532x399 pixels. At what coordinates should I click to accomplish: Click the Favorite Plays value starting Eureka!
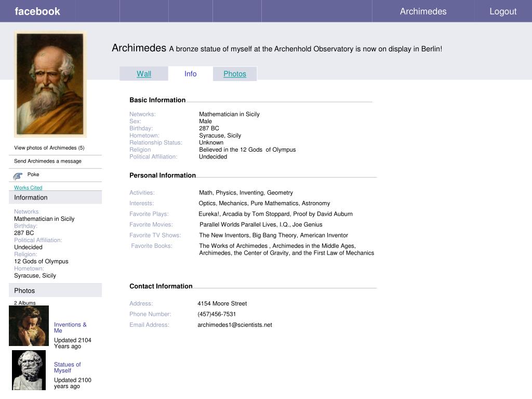point(275,214)
